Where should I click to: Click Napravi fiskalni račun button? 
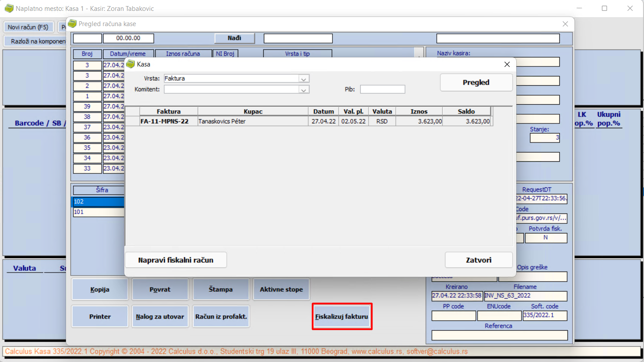176,260
